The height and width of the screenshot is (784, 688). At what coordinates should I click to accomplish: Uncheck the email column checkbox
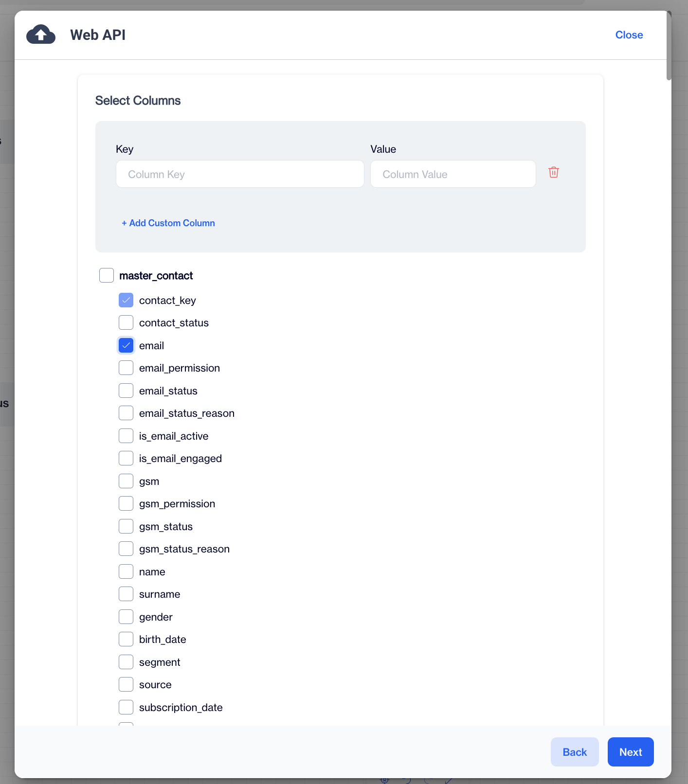(x=126, y=346)
